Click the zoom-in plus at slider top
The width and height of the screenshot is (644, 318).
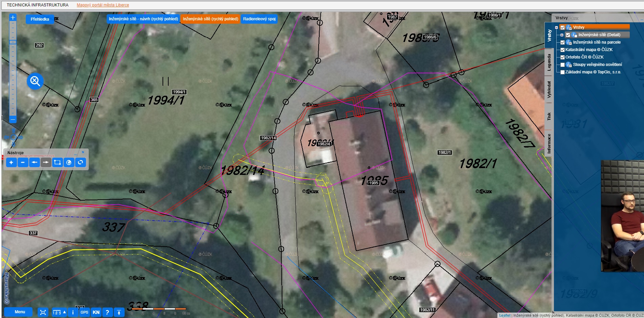tap(13, 18)
